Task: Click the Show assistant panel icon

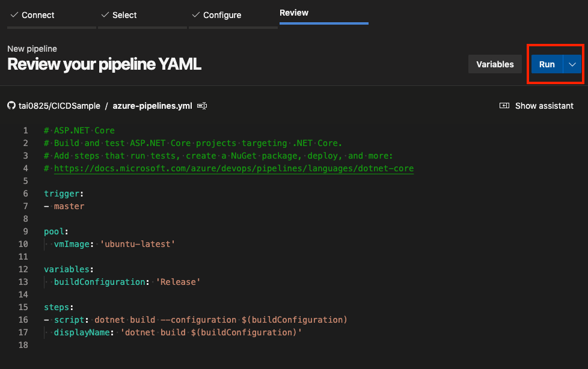Action: 504,106
